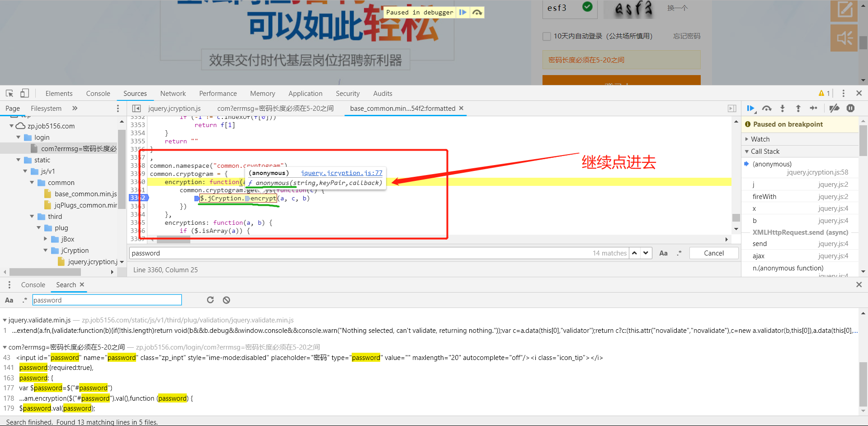868x426 pixels.
Task: Open jquery.jcryption.js:77 link in tooltip
Action: 341,173
